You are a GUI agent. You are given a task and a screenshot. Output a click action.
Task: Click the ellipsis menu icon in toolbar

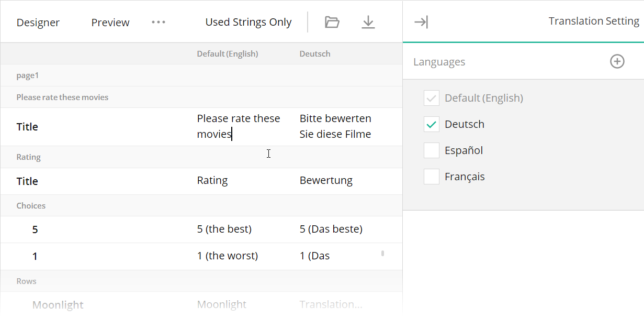[x=158, y=22]
